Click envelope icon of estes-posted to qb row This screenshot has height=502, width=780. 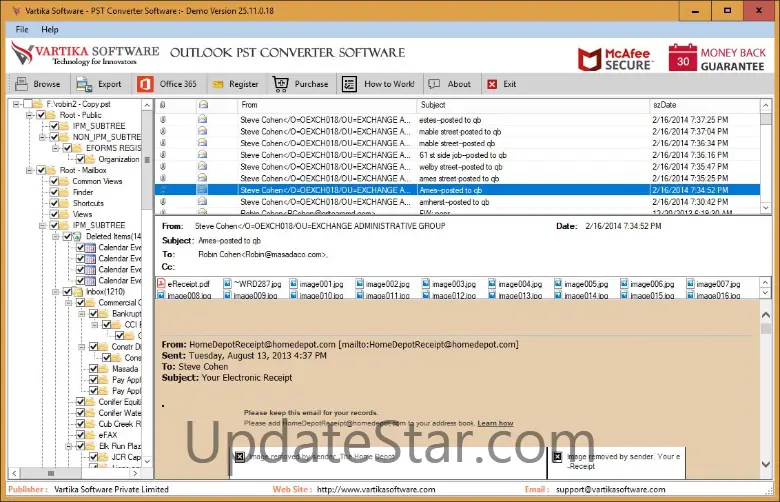[202, 119]
